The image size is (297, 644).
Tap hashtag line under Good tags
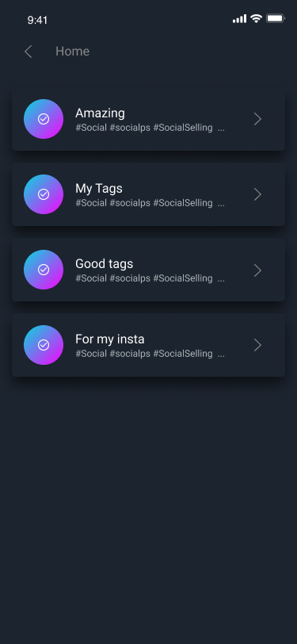tap(150, 278)
